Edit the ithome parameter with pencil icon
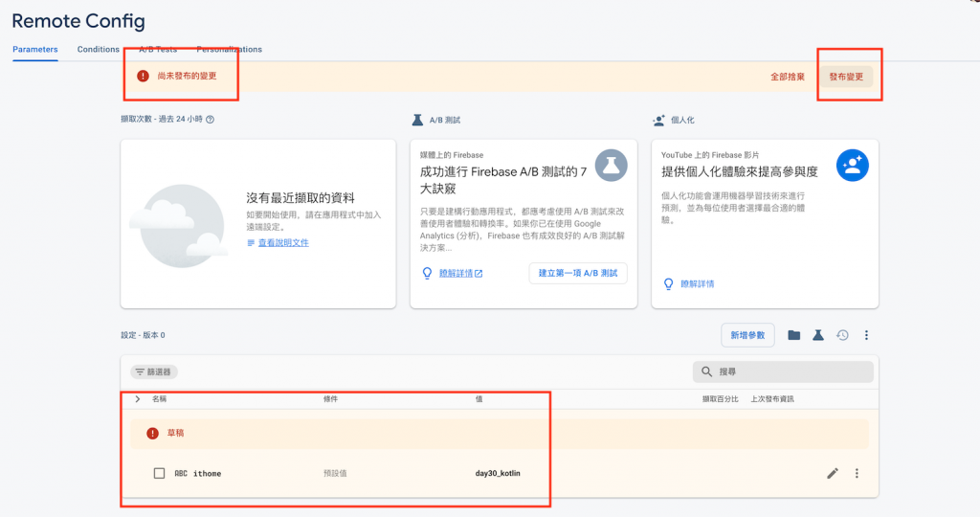Viewport: 980px width, 517px height. 833,473
